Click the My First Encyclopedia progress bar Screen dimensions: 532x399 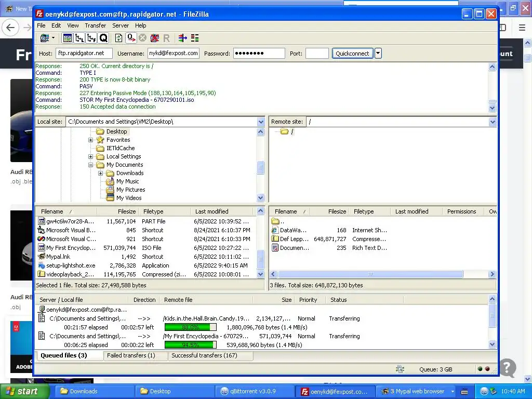(190, 345)
